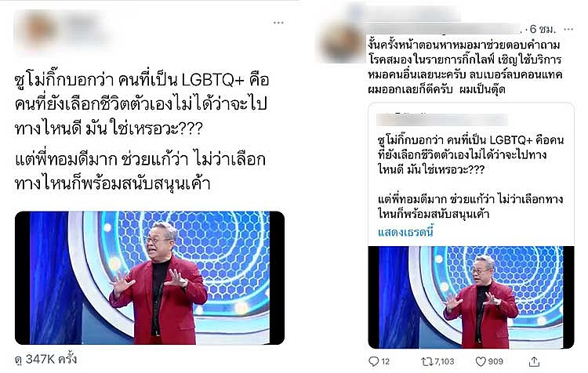588x373 pixels.
Task: Open the video thumbnail in the quoted tweet
Action: pos(471,297)
